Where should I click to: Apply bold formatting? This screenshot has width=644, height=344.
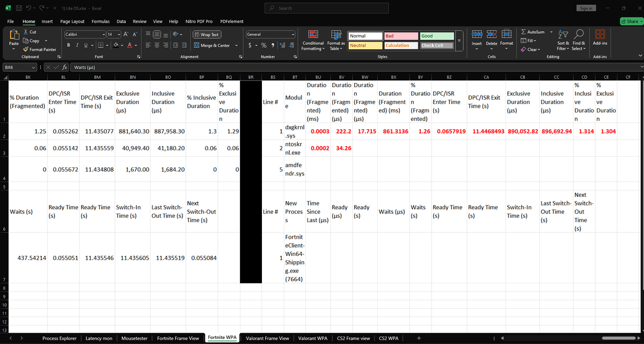coord(68,46)
